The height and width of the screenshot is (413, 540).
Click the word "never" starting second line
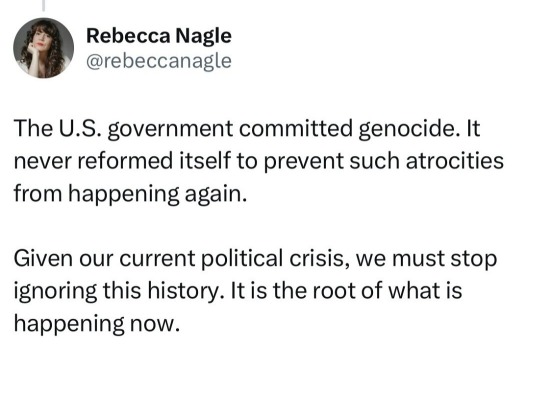click(43, 162)
